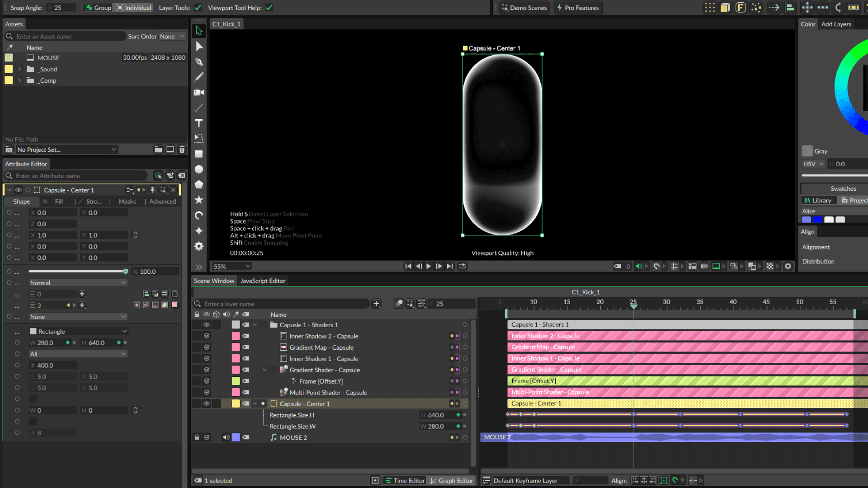Viewport: 868px width, 488px height.
Task: Select the Pen tool in viewport toolbar
Action: point(199,62)
